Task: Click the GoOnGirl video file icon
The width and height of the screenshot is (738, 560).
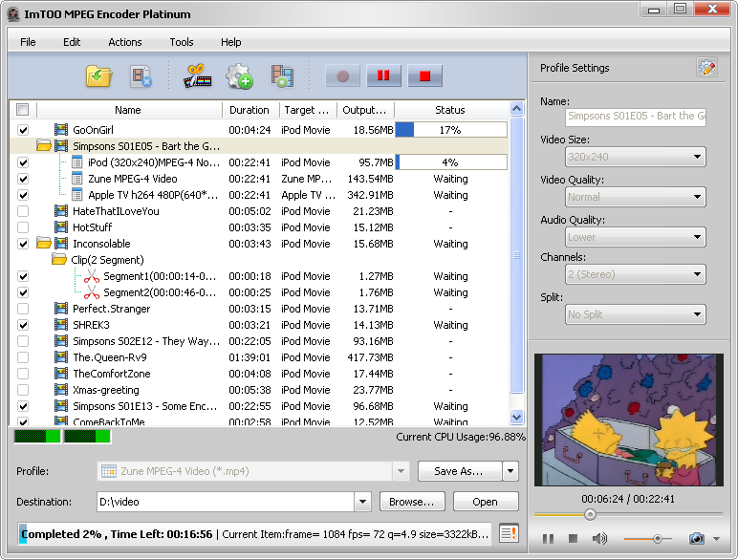Action: 61,129
